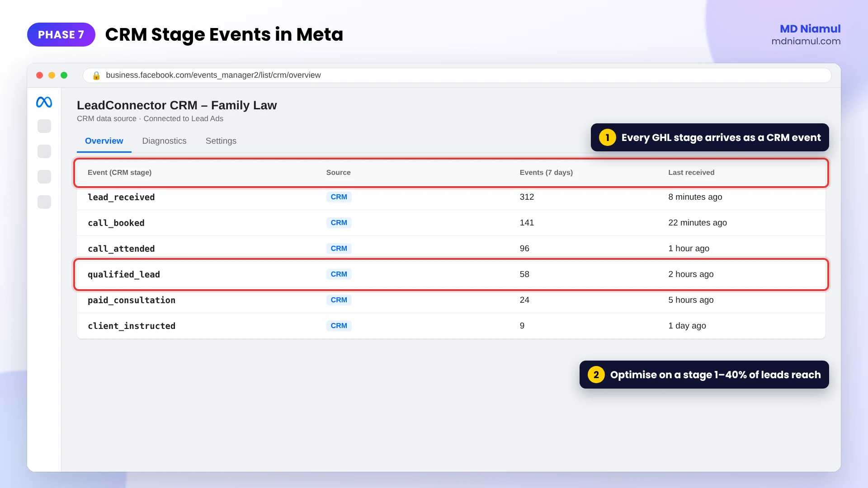
Task: Select the lead_received event row
Action: [x=451, y=197]
